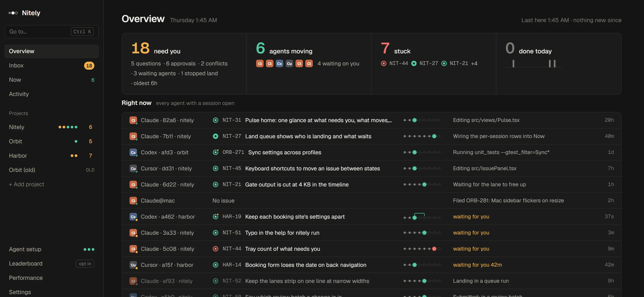Open the Overview page in sidebar
This screenshot has height=297, width=644.
pos(51,51)
